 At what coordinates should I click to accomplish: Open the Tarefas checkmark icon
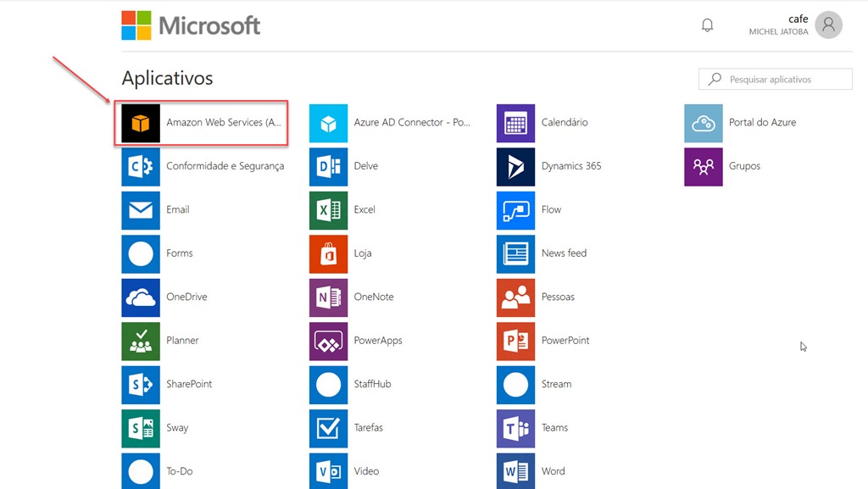click(328, 429)
